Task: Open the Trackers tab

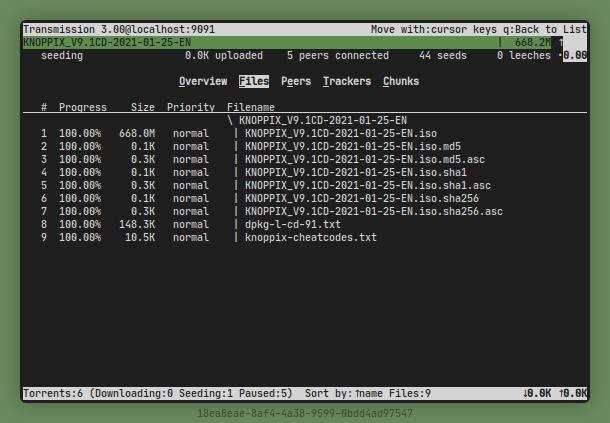Action: (x=347, y=81)
